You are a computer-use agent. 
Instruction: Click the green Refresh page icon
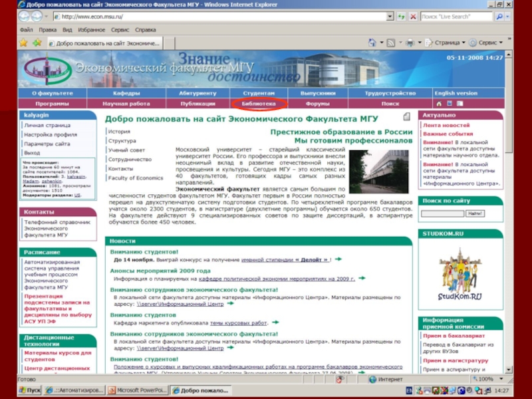401,16
